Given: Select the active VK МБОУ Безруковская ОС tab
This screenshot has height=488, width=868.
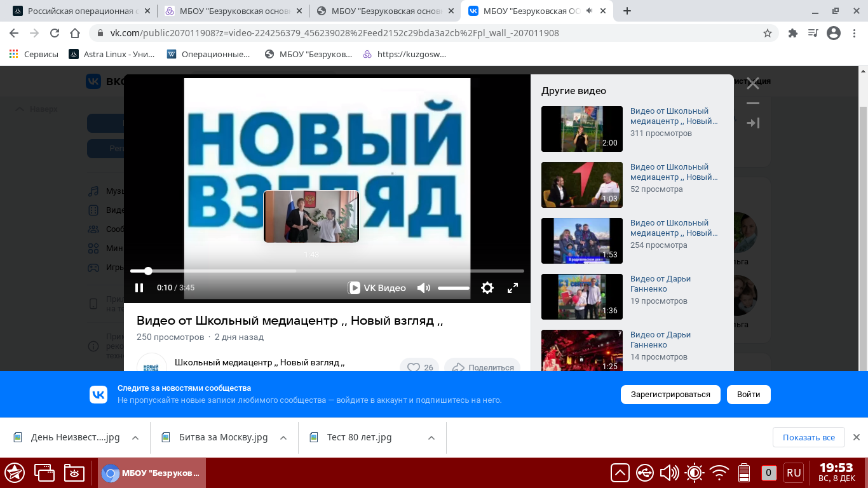Looking at the screenshot, I should tap(537, 11).
